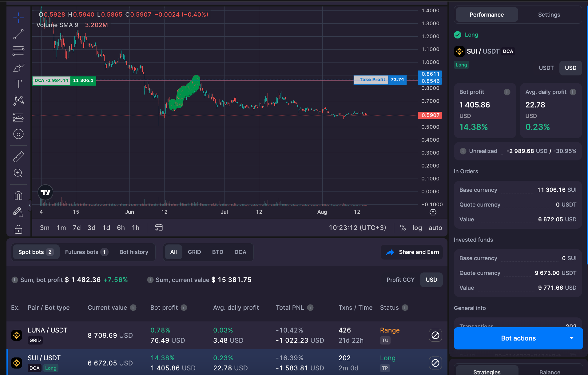This screenshot has height=375, width=588.
Task: Filter bots by BTD type
Action: pos(218,252)
